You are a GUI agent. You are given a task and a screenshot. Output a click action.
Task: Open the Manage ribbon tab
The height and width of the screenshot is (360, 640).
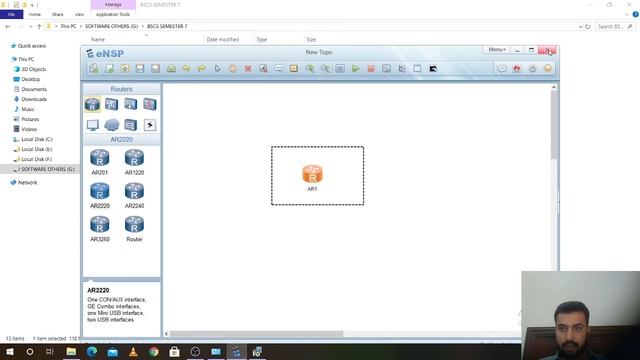coord(113,4)
